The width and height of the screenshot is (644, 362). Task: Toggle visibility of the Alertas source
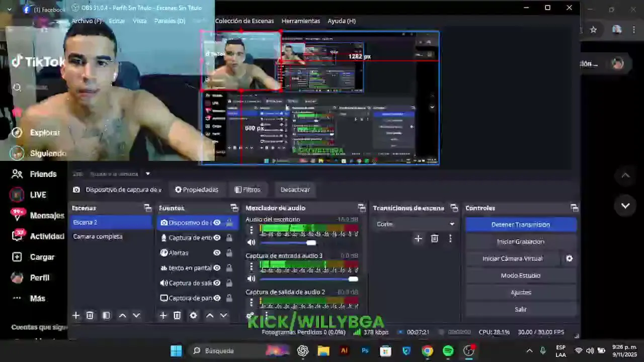[x=217, y=253]
